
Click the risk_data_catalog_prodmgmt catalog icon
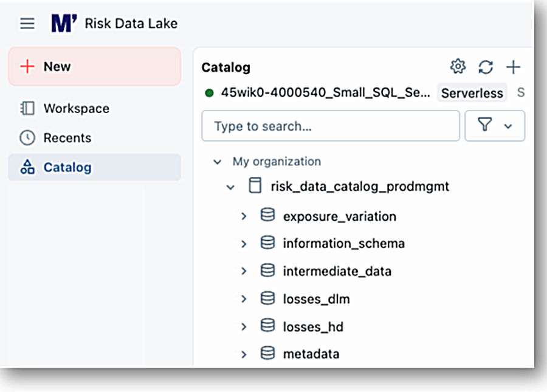tap(255, 185)
